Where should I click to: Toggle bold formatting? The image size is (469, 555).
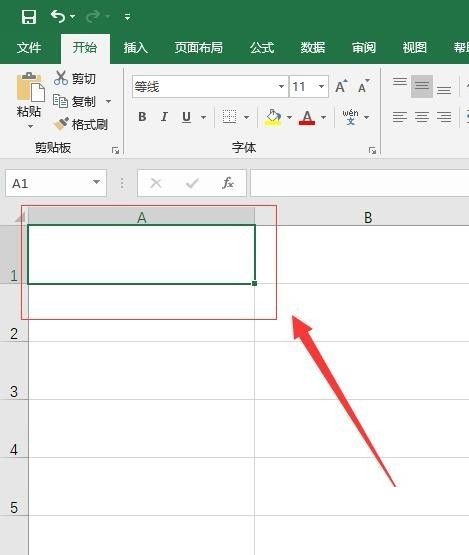[x=142, y=117]
